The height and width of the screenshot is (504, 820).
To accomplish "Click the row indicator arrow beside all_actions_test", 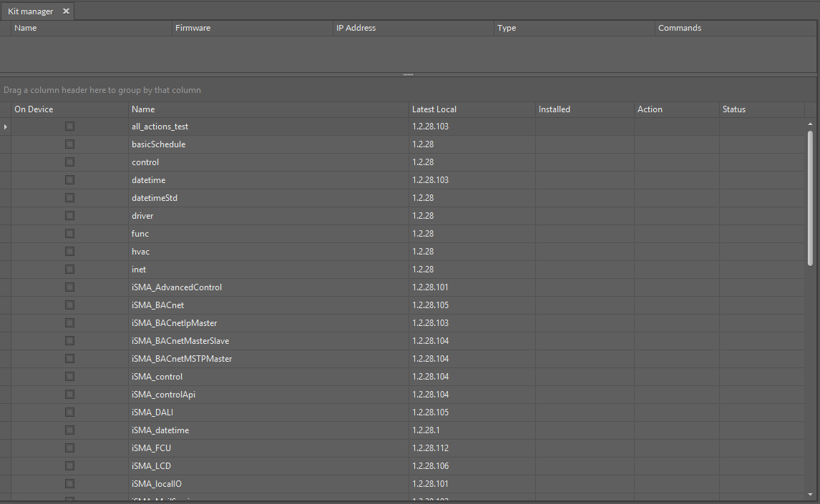I will [6, 127].
